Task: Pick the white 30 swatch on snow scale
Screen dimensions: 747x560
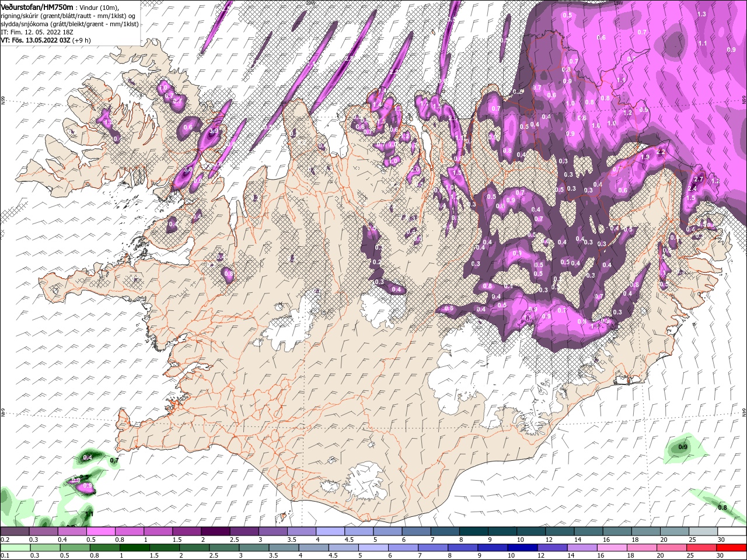Action: [x=731, y=531]
